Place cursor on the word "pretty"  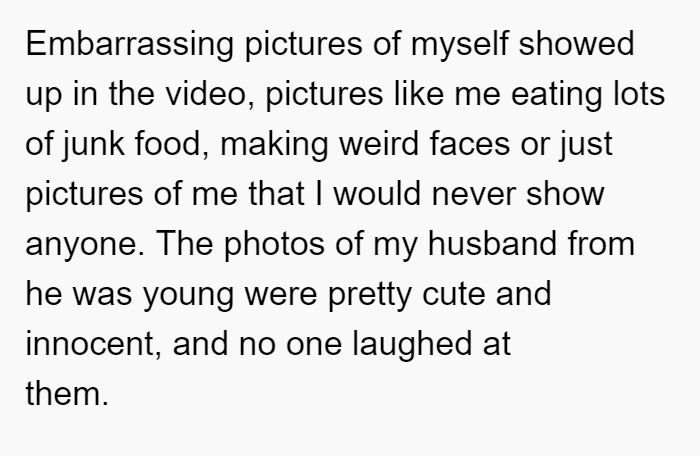pyautogui.click(x=370, y=295)
